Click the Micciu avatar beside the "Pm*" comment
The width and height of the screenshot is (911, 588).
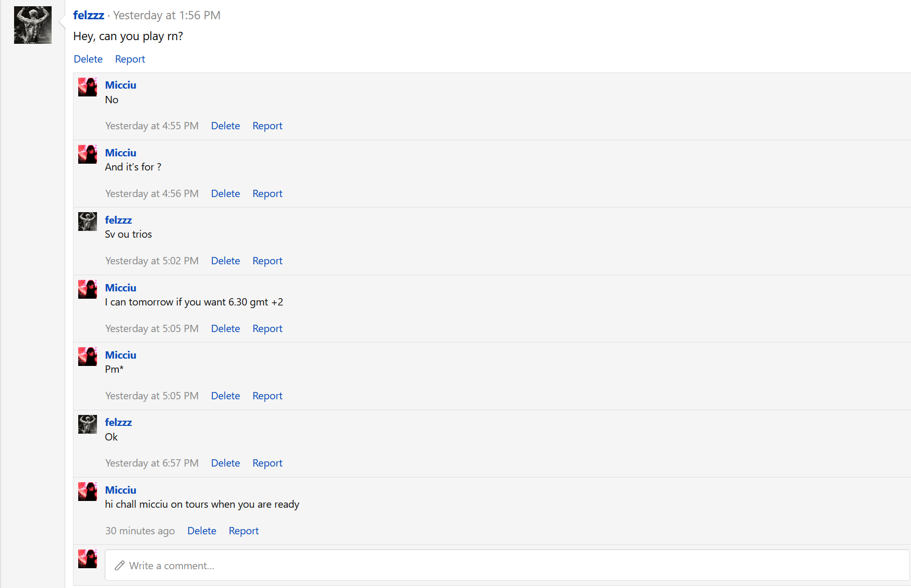click(x=88, y=357)
